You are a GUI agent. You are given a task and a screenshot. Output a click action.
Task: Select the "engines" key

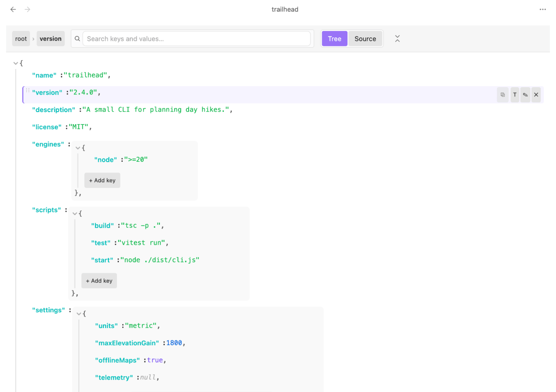coord(48,145)
